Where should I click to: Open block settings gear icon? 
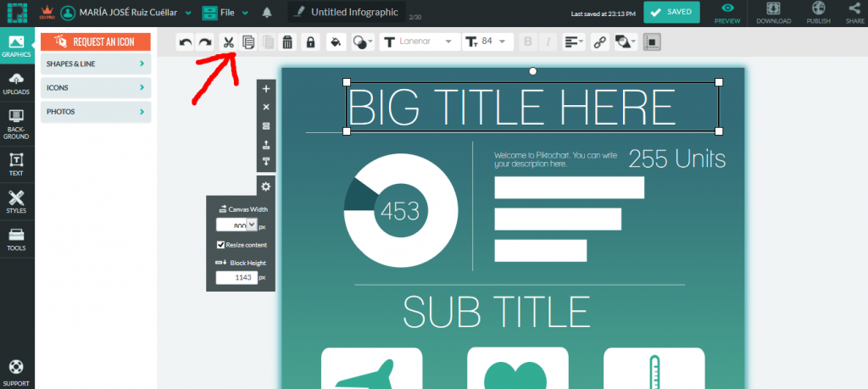coord(265,186)
